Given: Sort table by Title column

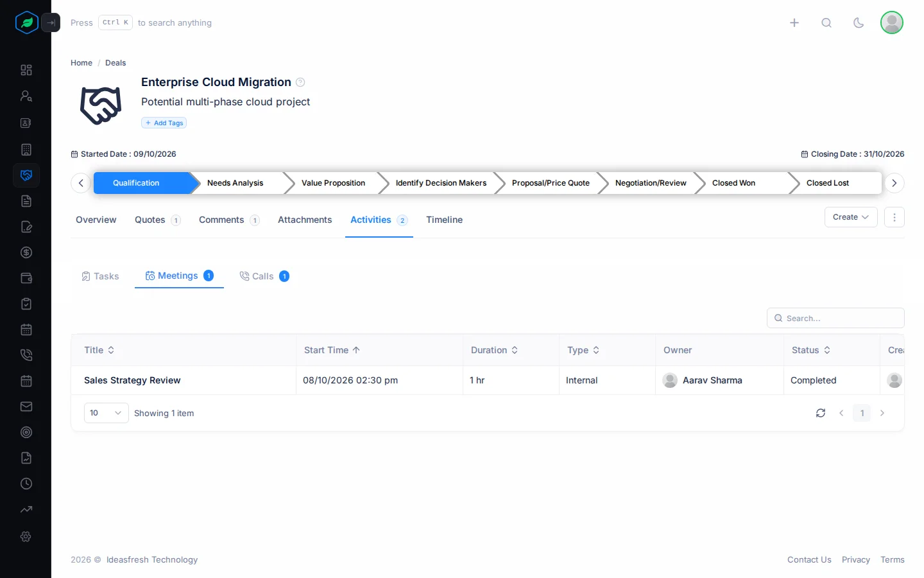Looking at the screenshot, I should (99, 350).
